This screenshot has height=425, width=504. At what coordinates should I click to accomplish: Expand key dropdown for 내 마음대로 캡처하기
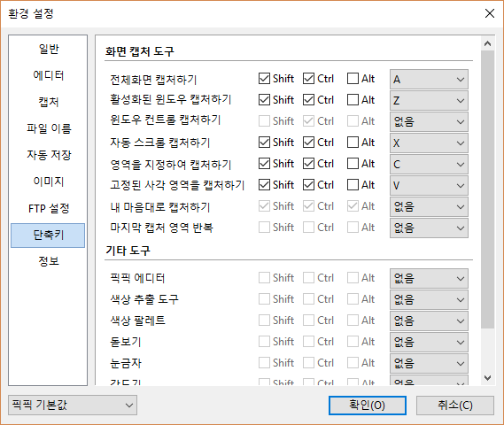click(x=429, y=206)
